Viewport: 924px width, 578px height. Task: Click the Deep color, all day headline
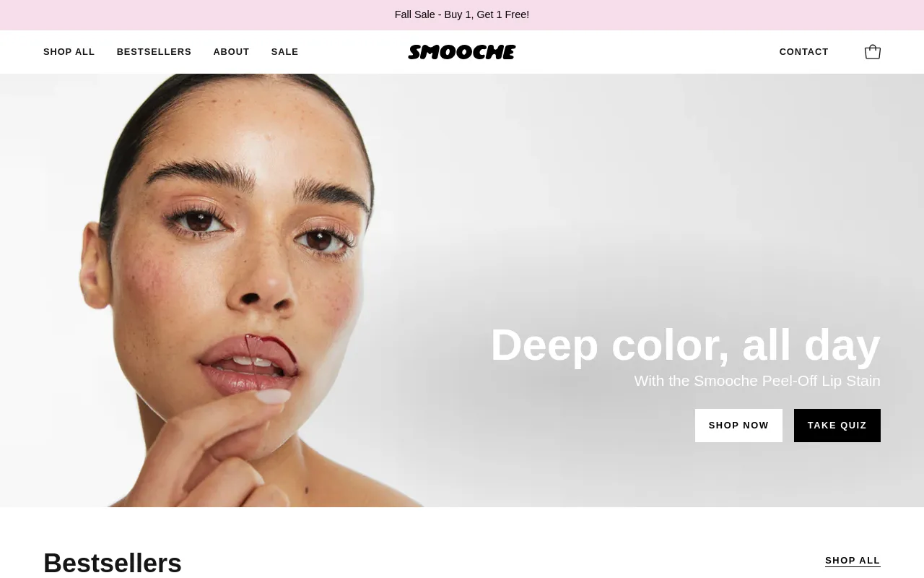pos(685,345)
